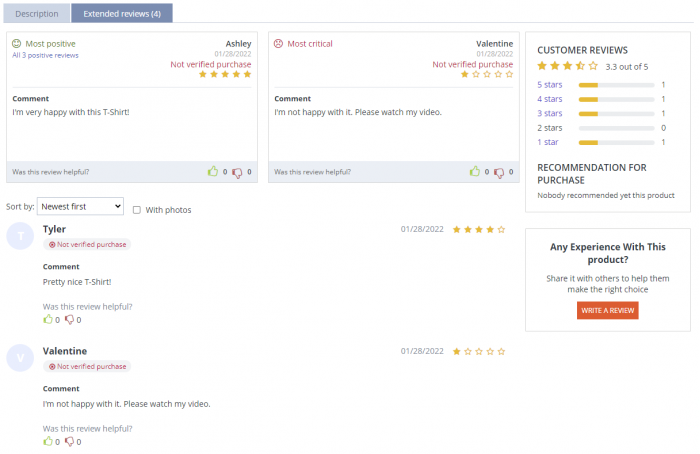The image size is (700, 454).
Task: Click Tyler's avatar circle
Action: [x=20, y=236]
